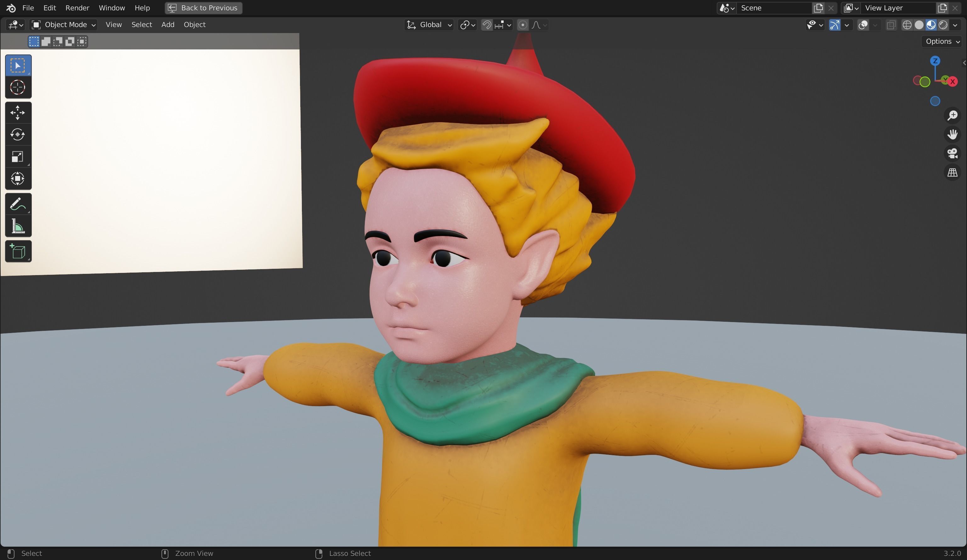Set selection mode to Extend
This screenshot has width=967, height=560.
pyautogui.click(x=46, y=42)
